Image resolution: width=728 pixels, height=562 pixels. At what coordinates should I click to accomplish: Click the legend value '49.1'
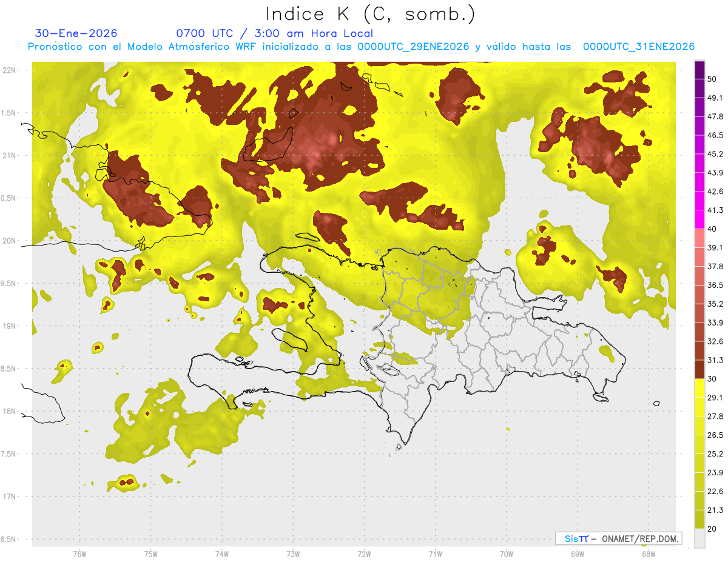[715, 98]
